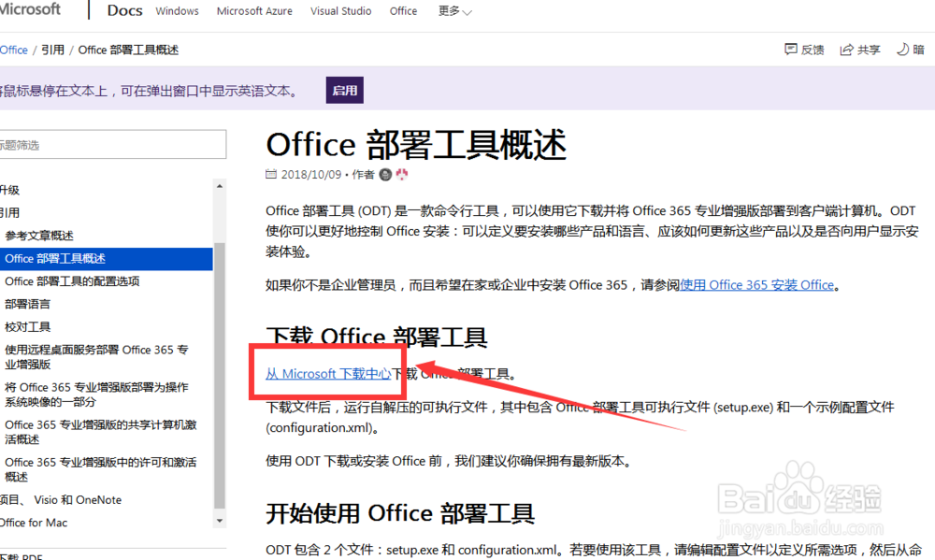Open 将 Office 365 专业增强版部署为操作系统映像 item
The height and width of the screenshot is (560, 935).
tap(96, 395)
